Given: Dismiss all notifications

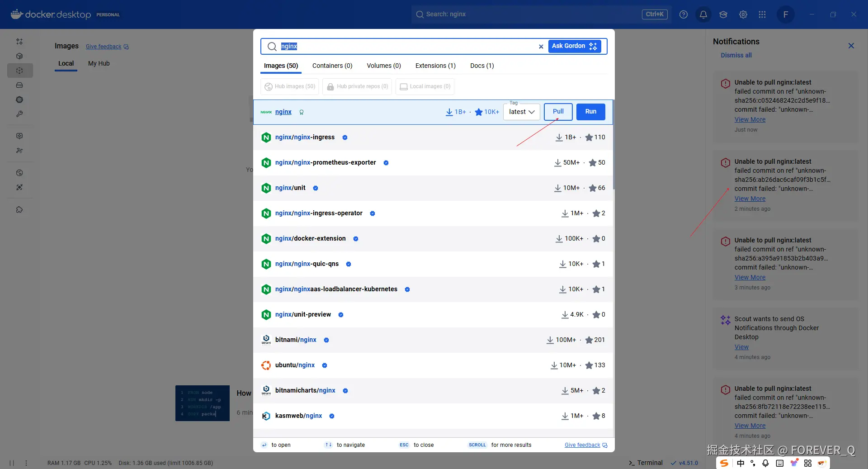Looking at the screenshot, I should pyautogui.click(x=736, y=55).
